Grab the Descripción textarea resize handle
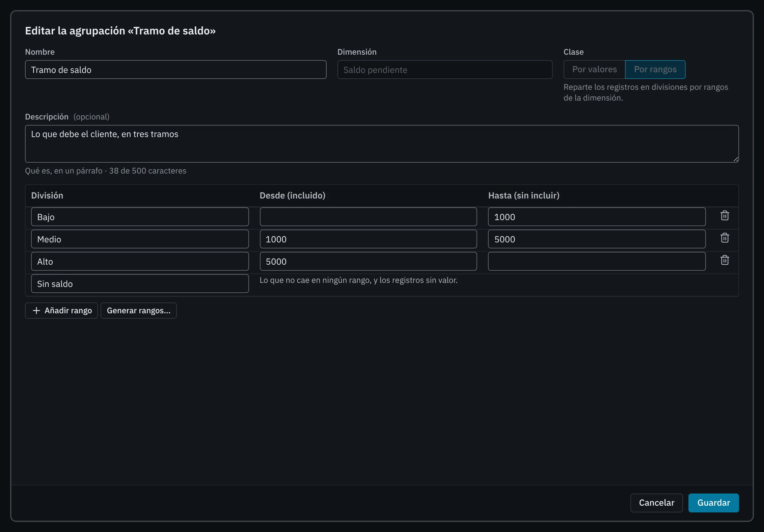This screenshot has height=532, width=764. pos(735,159)
